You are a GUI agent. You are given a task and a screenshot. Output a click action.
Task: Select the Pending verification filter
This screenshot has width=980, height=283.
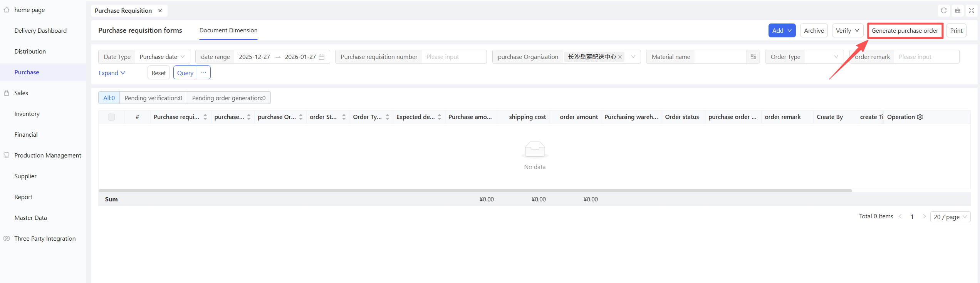click(153, 98)
